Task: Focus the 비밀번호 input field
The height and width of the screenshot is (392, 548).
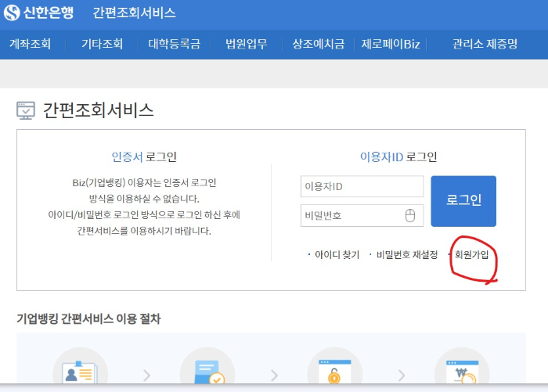Action: [x=362, y=216]
